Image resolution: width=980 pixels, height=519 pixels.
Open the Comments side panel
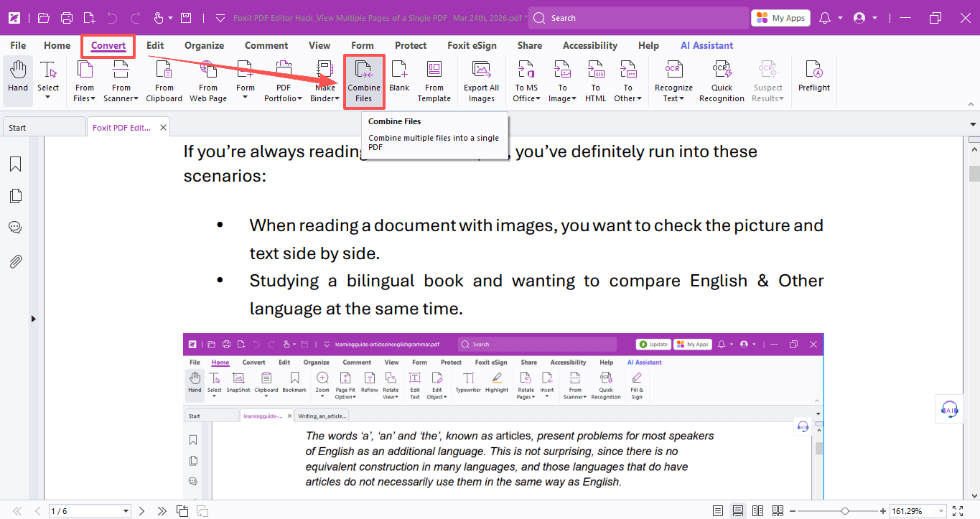pyautogui.click(x=15, y=228)
